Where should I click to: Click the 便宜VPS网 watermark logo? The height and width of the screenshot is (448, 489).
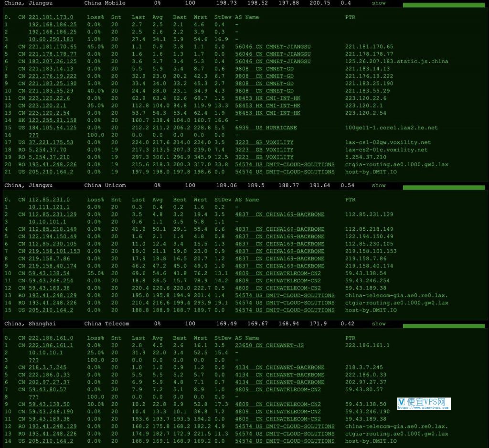click(x=424, y=404)
